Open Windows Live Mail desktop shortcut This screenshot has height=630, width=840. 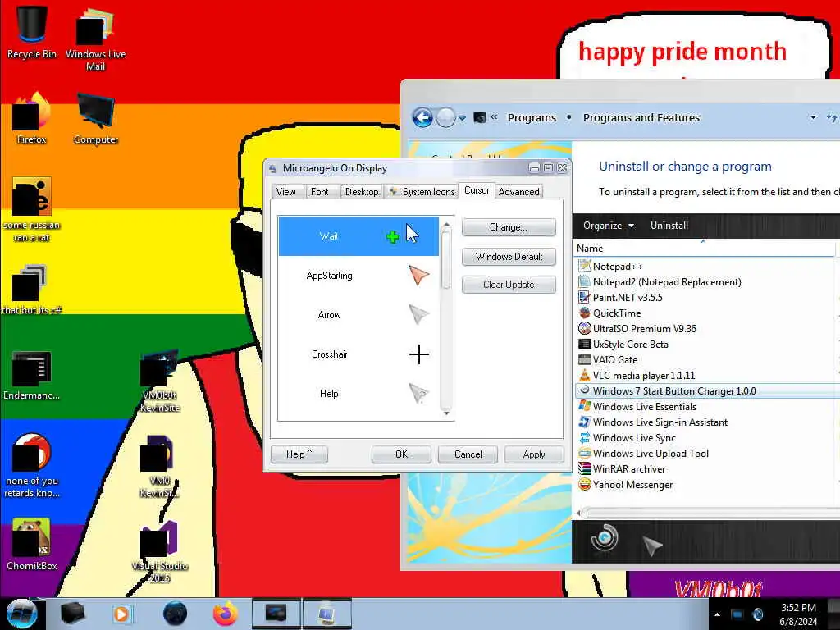pos(95,38)
